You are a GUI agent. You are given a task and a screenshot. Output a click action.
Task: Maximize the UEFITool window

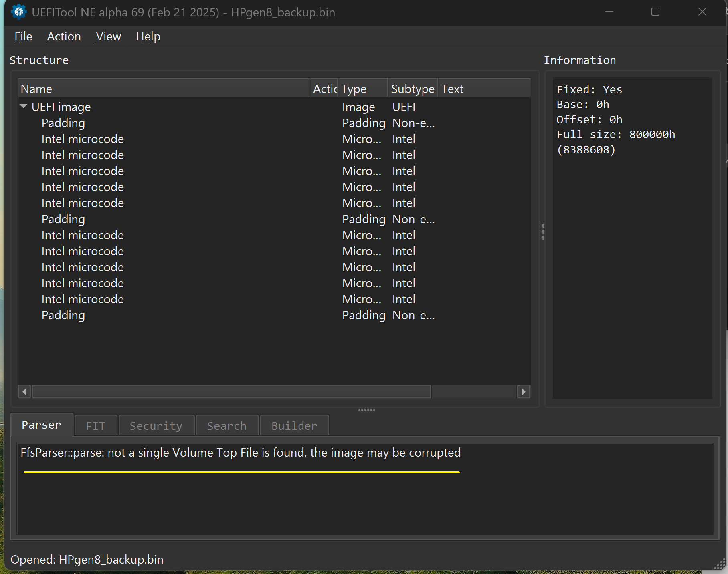click(655, 12)
